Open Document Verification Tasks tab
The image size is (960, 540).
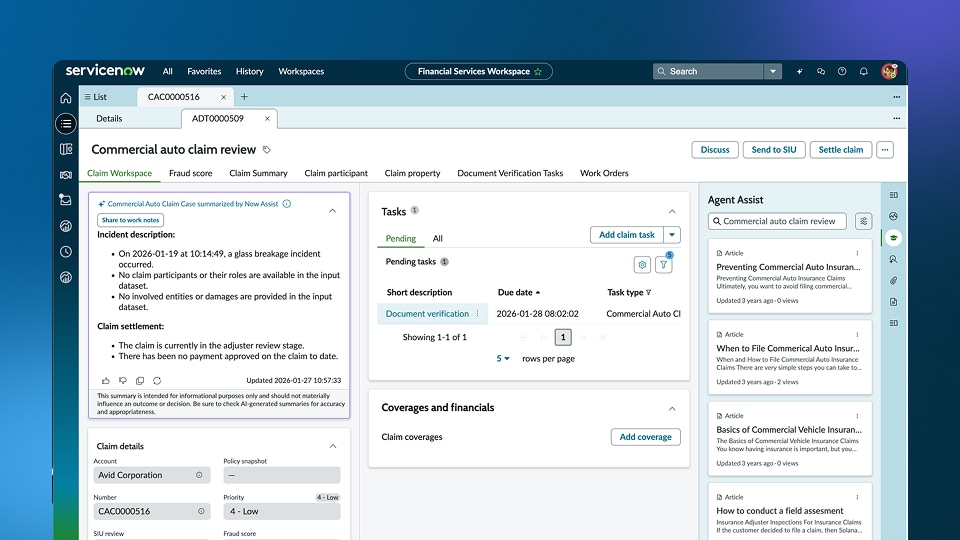(510, 173)
